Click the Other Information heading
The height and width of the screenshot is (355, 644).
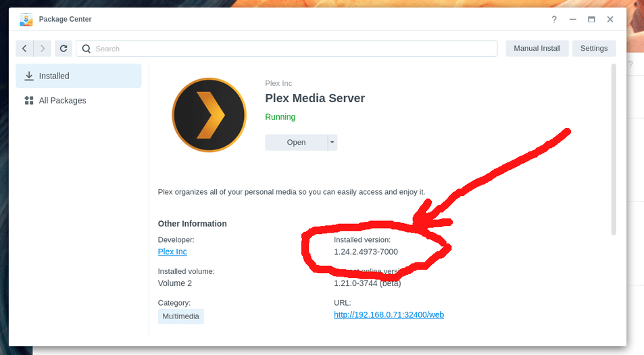(x=192, y=224)
